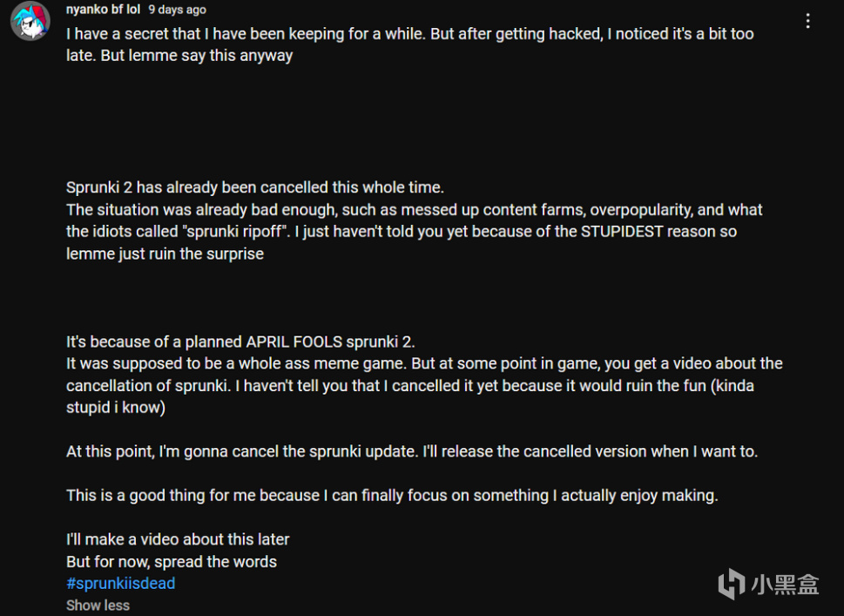Viewport: 844px width, 616px height.
Task: Click the "This is a good thing" sentence
Action: [391, 495]
